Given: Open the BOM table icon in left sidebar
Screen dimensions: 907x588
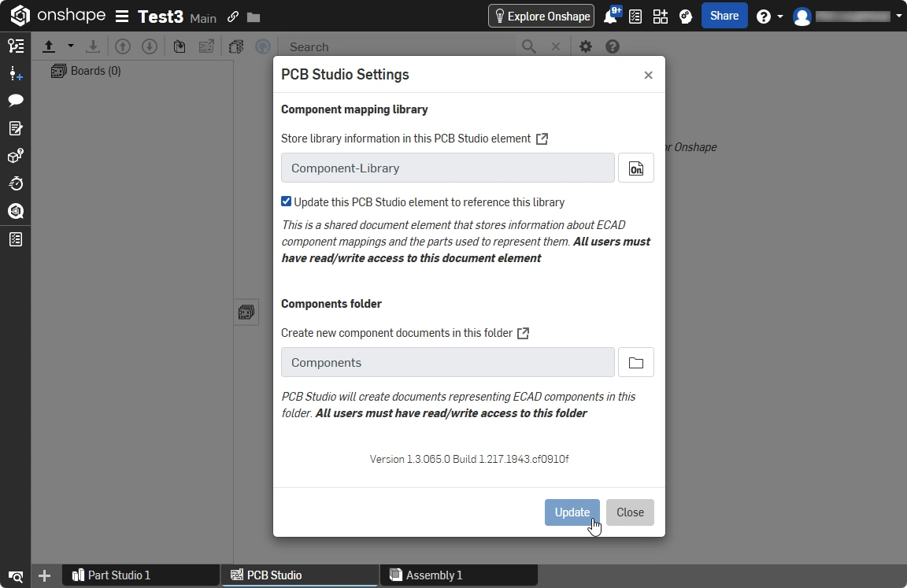Looking at the screenshot, I should point(16,239).
